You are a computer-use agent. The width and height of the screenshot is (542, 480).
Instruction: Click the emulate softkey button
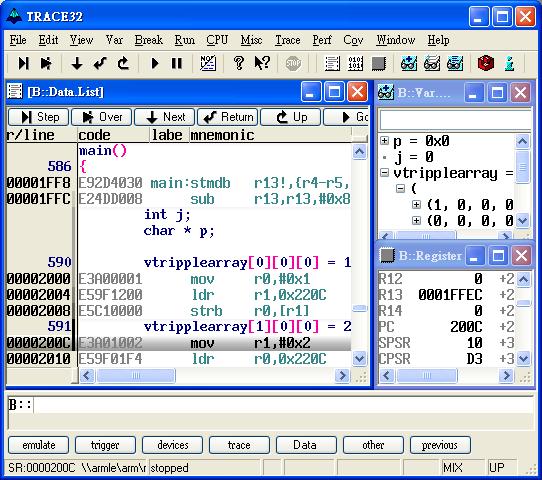tap(39, 445)
